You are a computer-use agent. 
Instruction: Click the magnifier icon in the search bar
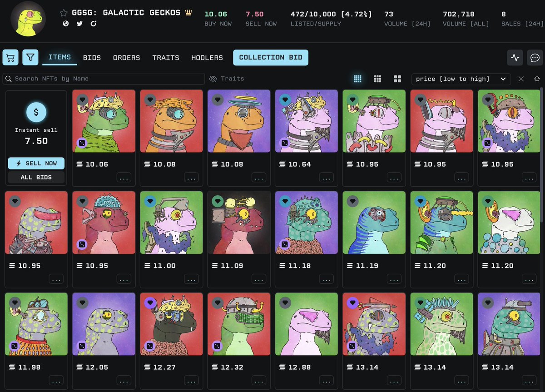click(9, 79)
